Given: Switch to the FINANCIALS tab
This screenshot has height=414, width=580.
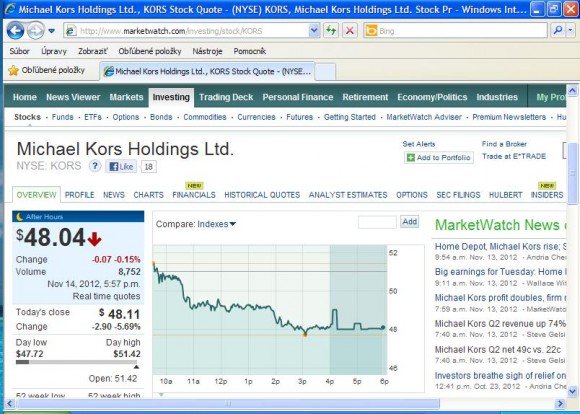Looking at the screenshot, I should [194, 195].
